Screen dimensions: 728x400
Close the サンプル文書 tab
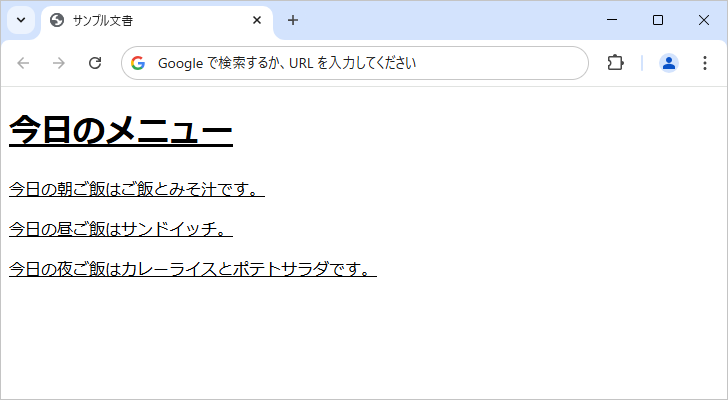point(257,20)
